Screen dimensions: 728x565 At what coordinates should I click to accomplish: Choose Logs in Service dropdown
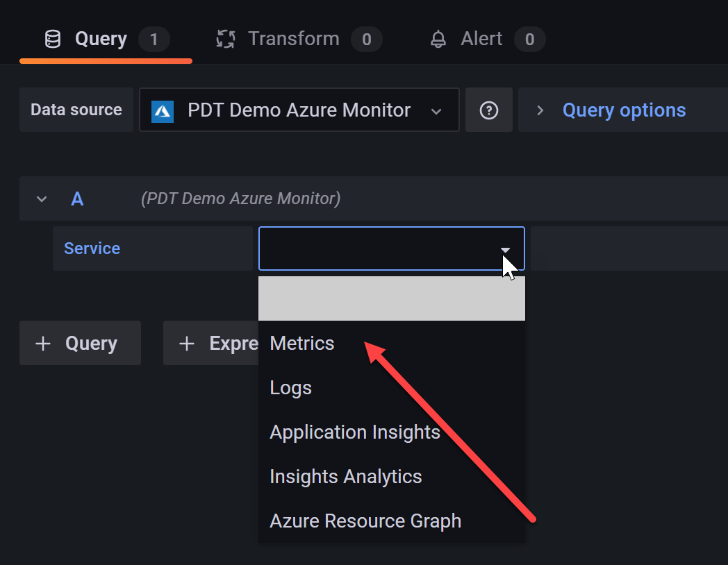[x=391, y=388]
